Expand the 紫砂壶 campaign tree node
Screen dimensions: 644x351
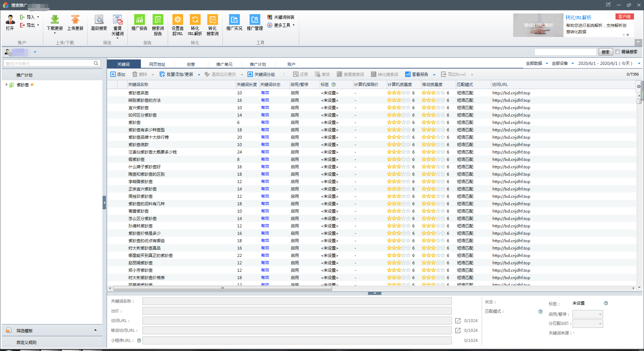coord(6,85)
